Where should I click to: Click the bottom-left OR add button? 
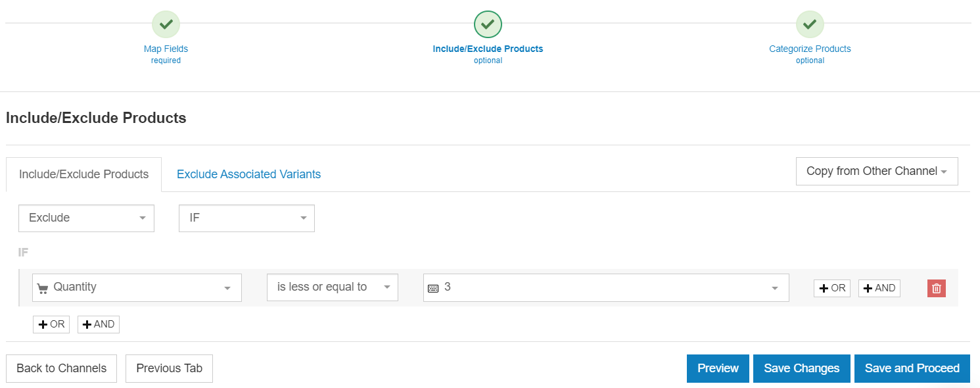tap(51, 324)
